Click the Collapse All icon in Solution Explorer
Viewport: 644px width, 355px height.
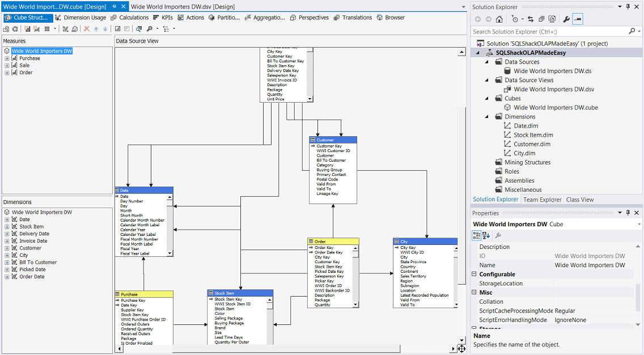(541, 19)
